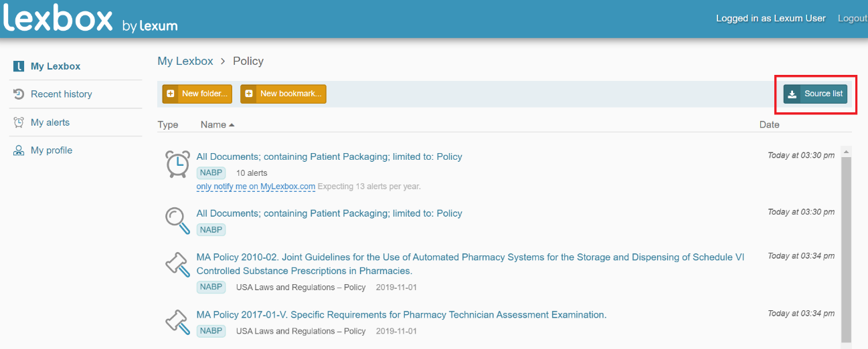This screenshot has width=868, height=349.
Task: Click the Logout link
Action: click(852, 18)
